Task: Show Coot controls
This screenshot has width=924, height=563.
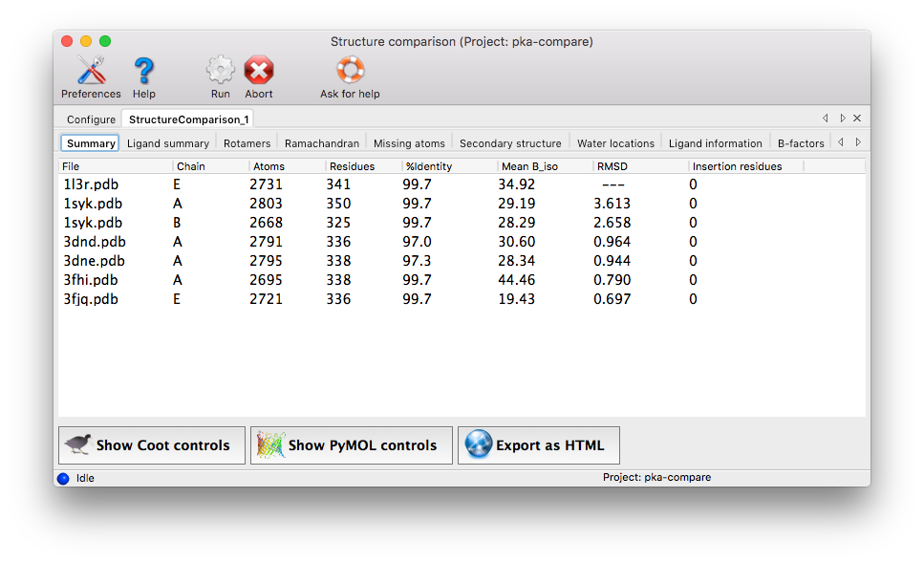Action: point(152,445)
